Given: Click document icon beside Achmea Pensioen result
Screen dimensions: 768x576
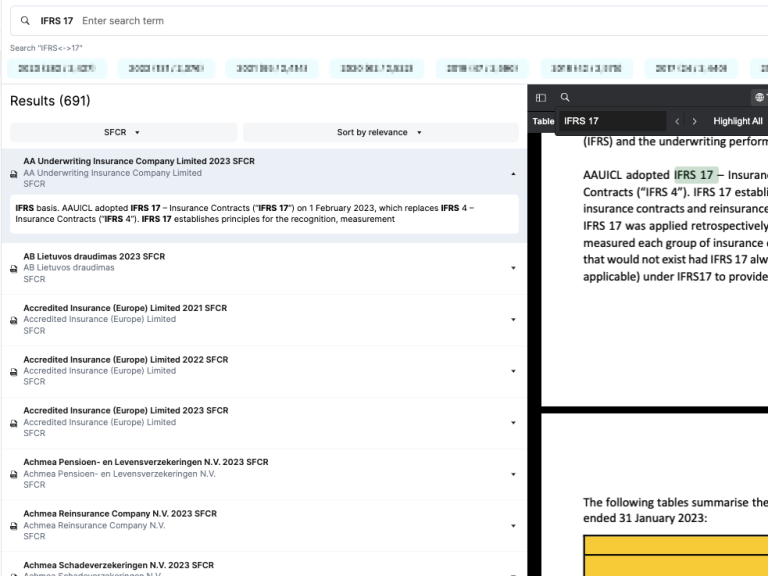Looking at the screenshot, I should coord(14,475).
